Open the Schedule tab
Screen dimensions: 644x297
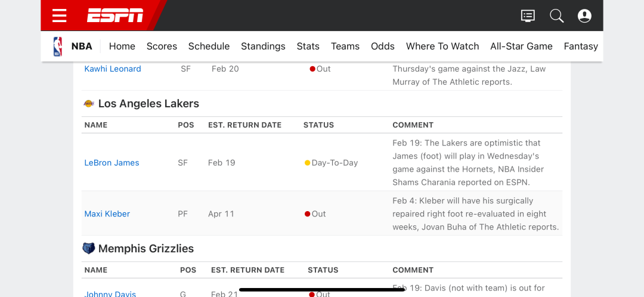click(209, 47)
